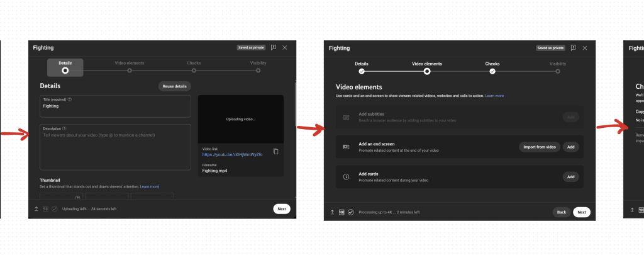Image resolution: width=644 pixels, height=255 pixels.
Task: Click the send feedback icon in the Video elements dialog
Action: pos(573,48)
